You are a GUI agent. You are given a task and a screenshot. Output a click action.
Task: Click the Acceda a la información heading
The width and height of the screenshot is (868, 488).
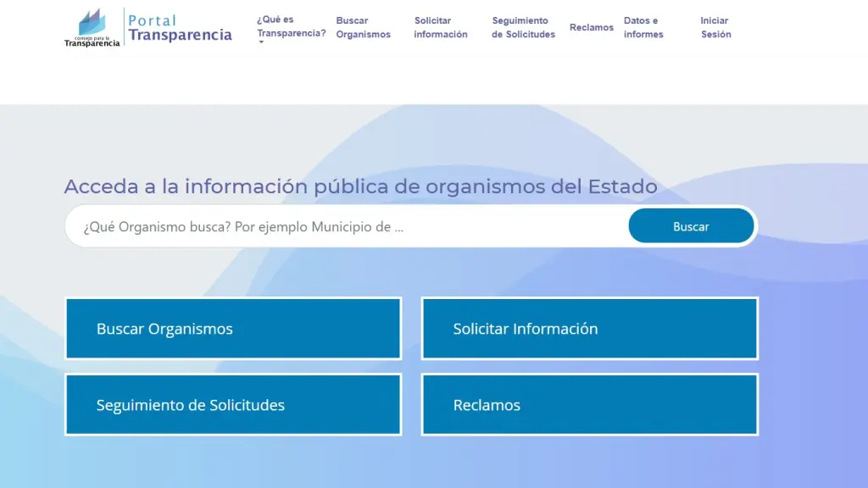coord(360,186)
